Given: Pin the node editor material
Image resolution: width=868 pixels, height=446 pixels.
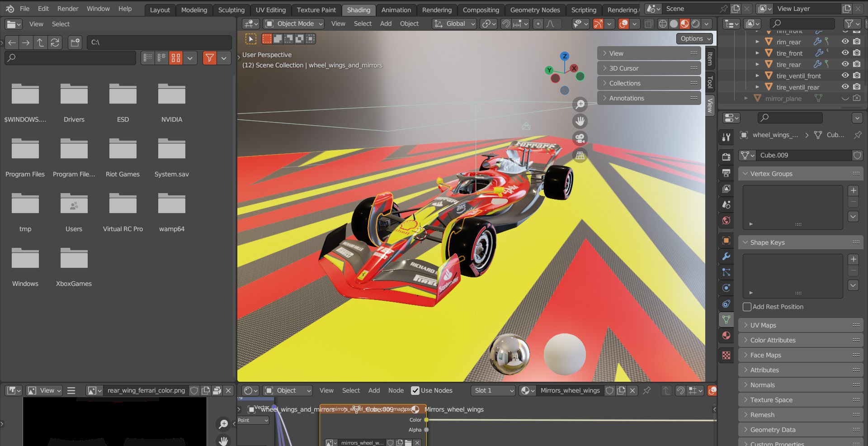Looking at the screenshot, I should pos(647,390).
